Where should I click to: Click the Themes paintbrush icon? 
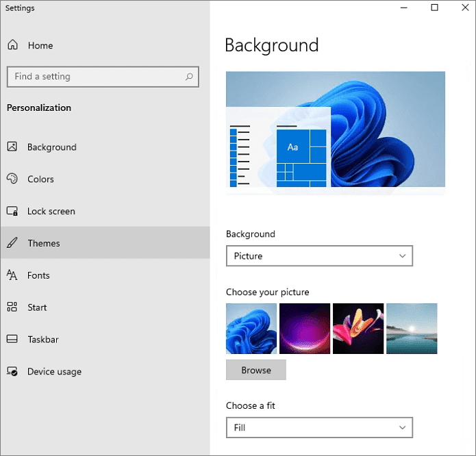[12, 243]
